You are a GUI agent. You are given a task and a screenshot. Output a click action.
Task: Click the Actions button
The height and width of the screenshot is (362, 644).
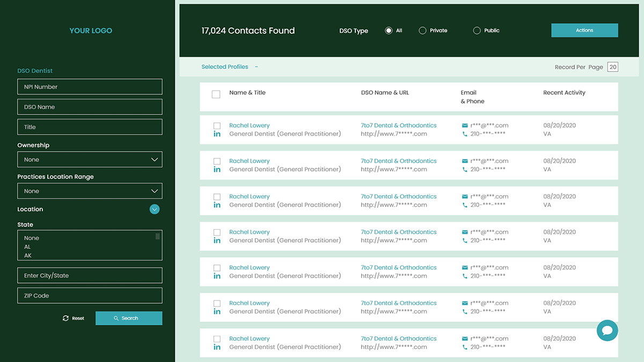click(x=584, y=31)
